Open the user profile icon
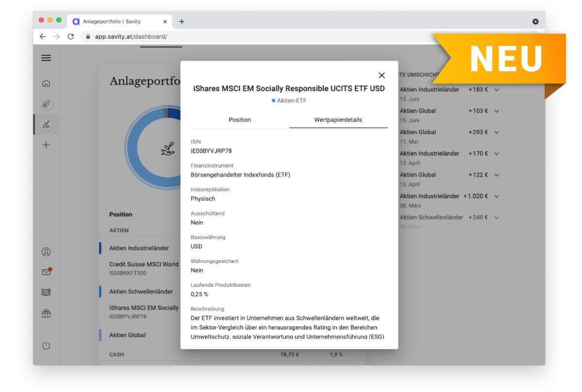The image size is (582, 392). click(x=46, y=252)
